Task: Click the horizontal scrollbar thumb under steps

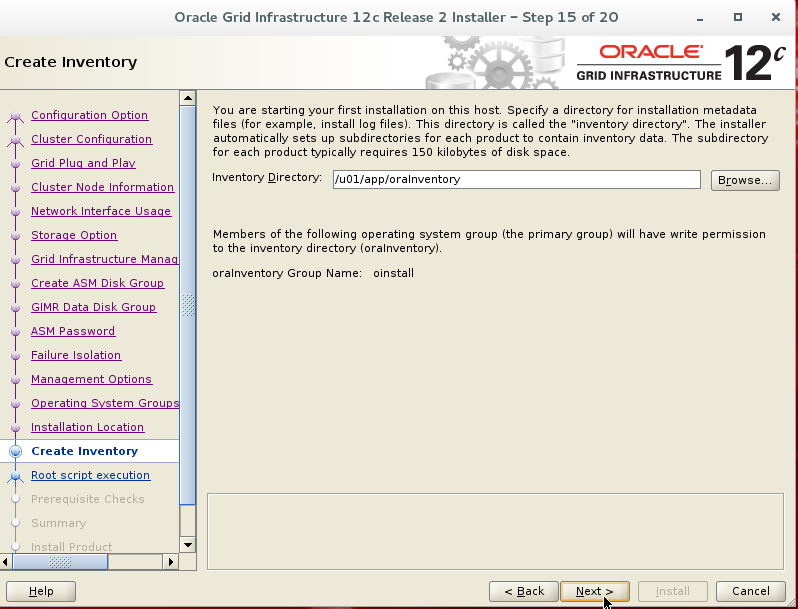Action: [x=60, y=562]
